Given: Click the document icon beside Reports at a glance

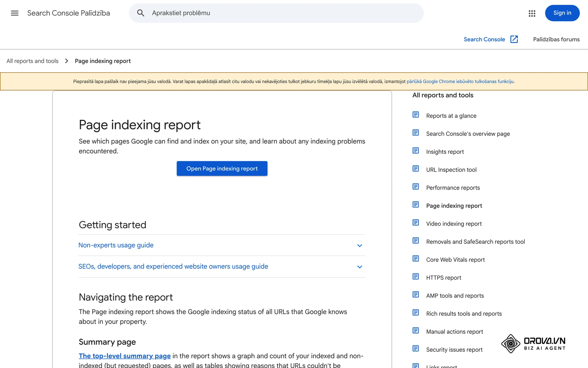Looking at the screenshot, I should pos(416,115).
